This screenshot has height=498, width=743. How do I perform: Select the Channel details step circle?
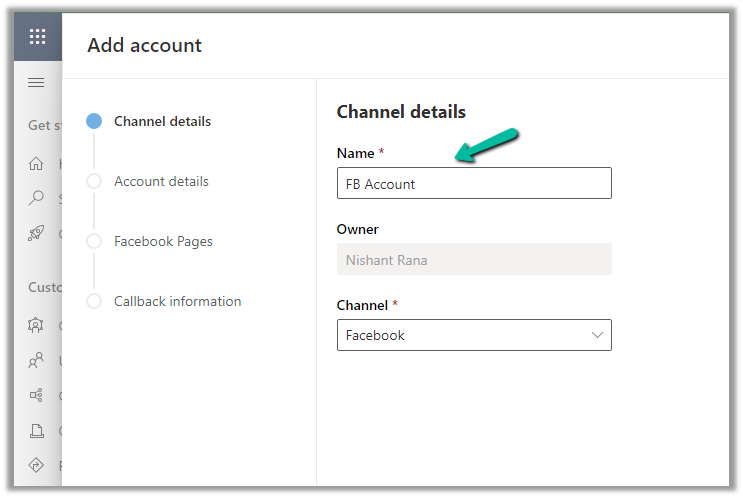pyautogui.click(x=94, y=121)
